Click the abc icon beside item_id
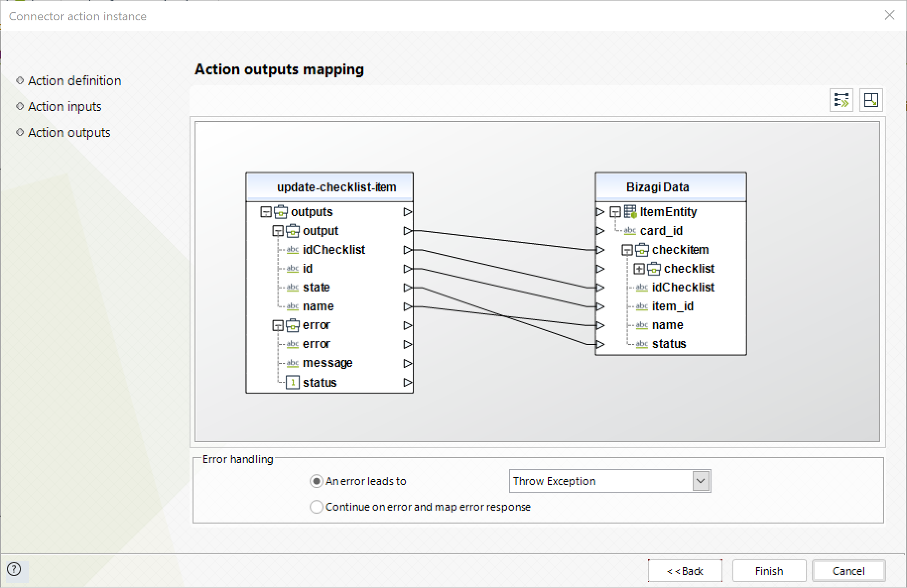Viewport: 907px width, 588px height. click(x=642, y=306)
